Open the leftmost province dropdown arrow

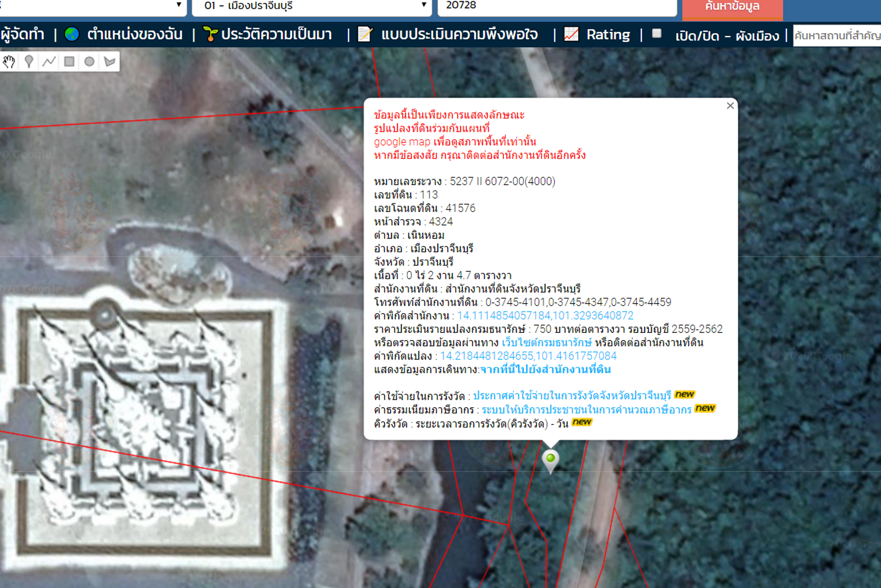click(179, 5)
